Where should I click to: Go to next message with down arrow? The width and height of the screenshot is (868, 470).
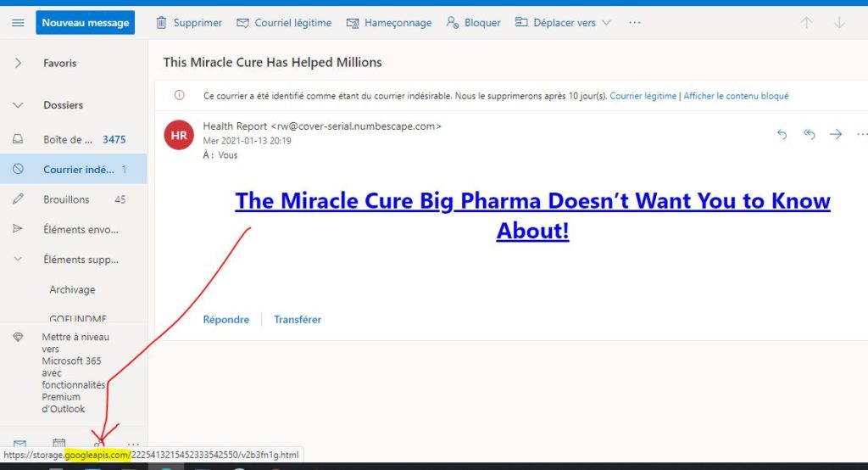tap(839, 23)
